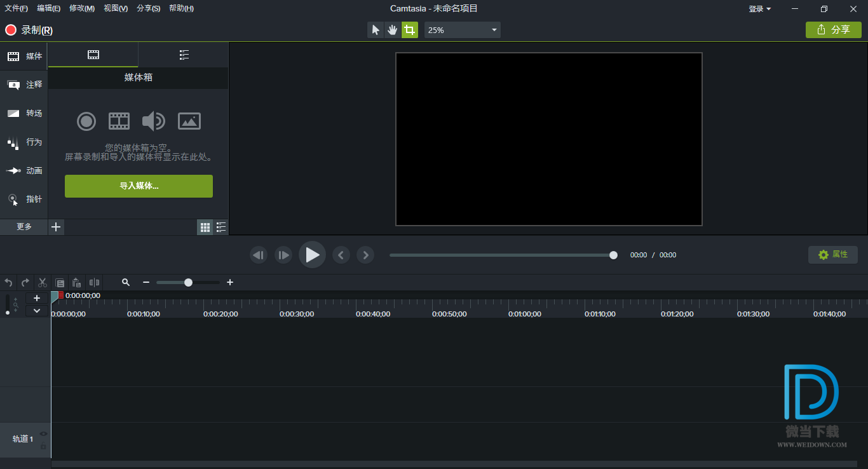Image resolution: width=868 pixels, height=469 pixels.
Task: Click the speaker audio icon in media bin
Action: click(153, 121)
